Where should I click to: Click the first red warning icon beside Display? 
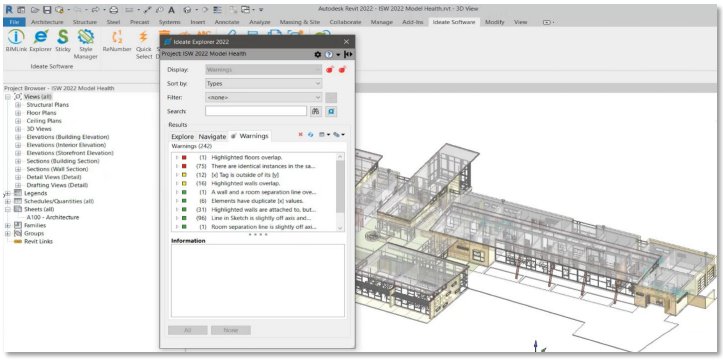(x=330, y=70)
